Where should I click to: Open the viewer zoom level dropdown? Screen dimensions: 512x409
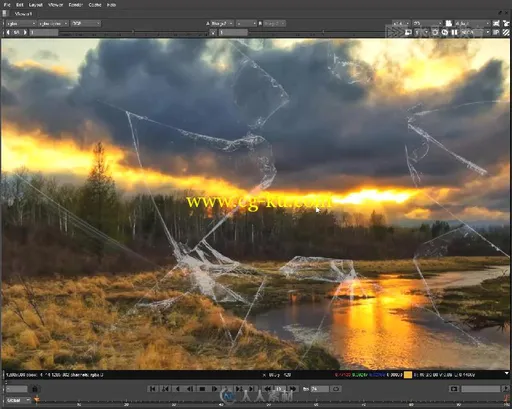(x=401, y=23)
